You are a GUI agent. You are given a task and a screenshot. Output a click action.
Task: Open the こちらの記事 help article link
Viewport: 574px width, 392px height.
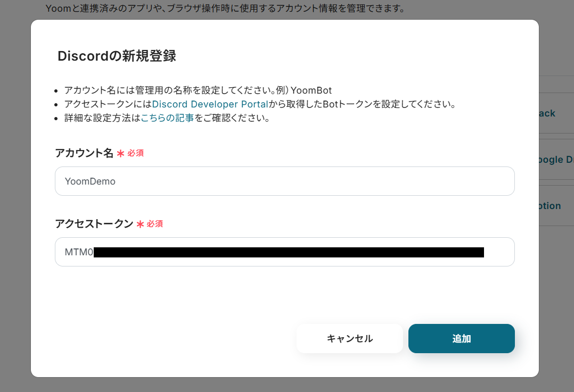(x=167, y=118)
